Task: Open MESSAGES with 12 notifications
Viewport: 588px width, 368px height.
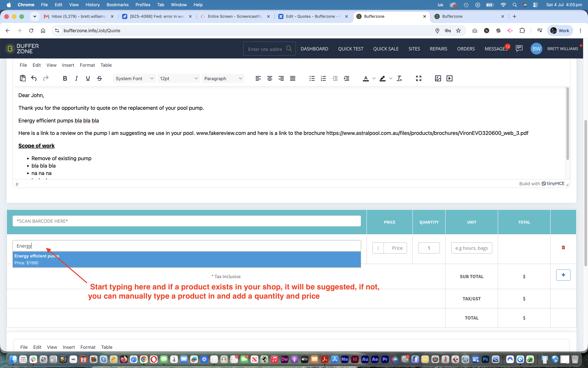Action: 496,49
